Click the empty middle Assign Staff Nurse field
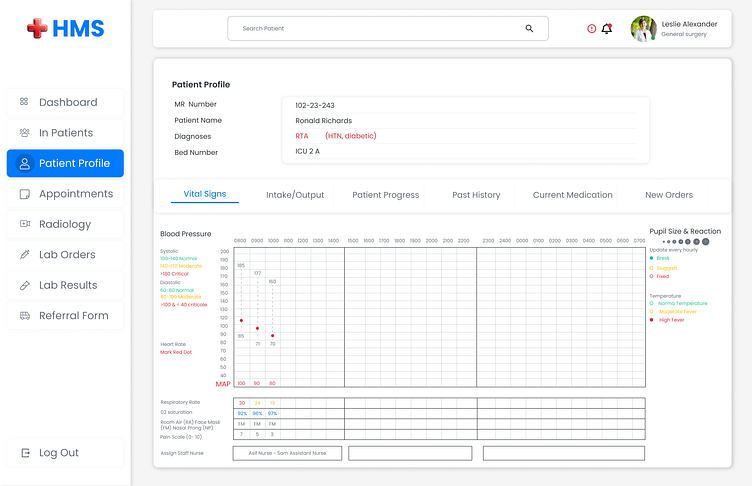Image resolution: width=752 pixels, height=486 pixels. [410, 453]
